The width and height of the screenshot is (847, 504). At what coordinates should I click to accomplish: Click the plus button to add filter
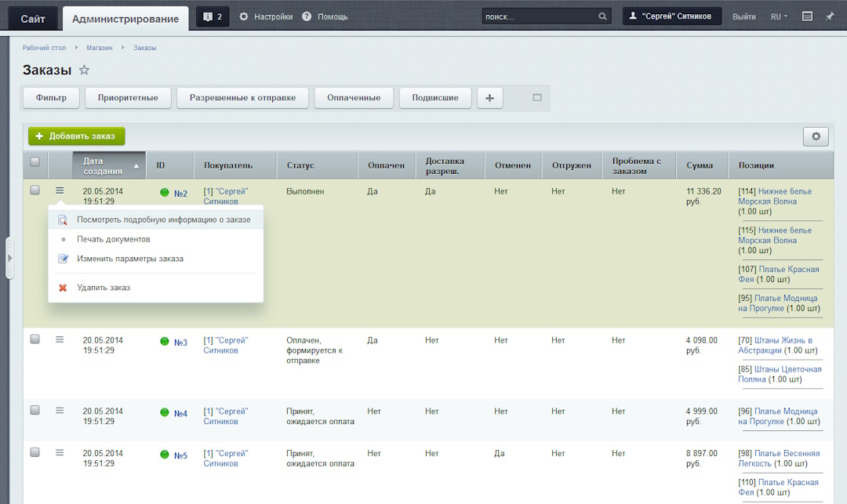click(489, 98)
